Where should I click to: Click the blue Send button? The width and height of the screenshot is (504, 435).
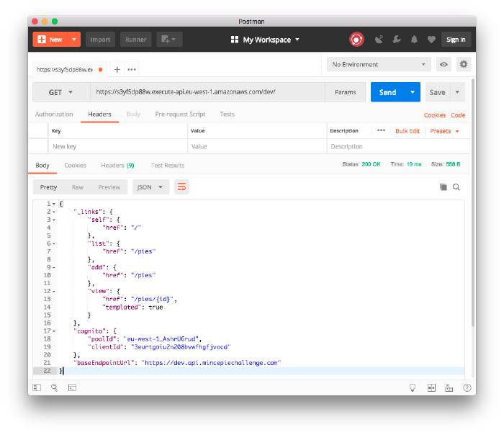pyautogui.click(x=387, y=92)
